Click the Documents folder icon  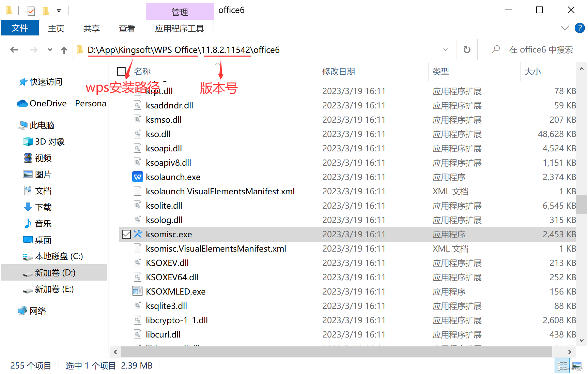pyautogui.click(x=28, y=191)
